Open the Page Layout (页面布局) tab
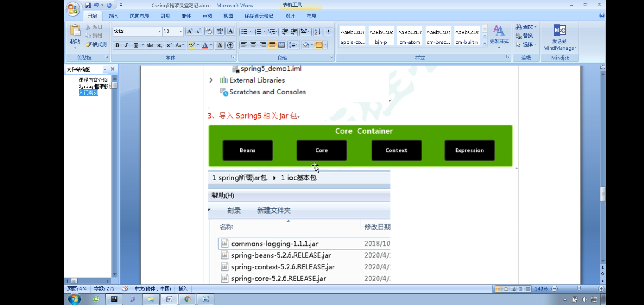Screen dimensions: 644x305 point(139,16)
